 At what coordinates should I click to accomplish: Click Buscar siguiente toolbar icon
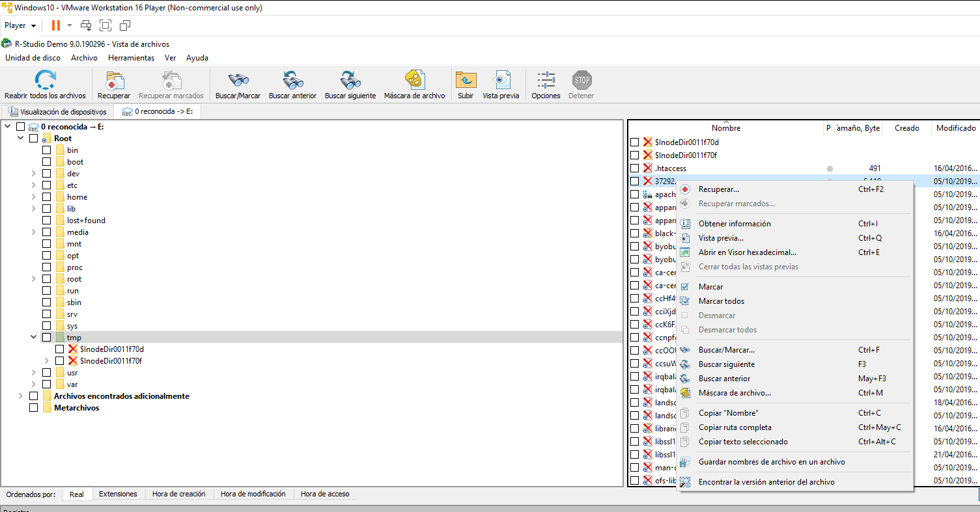tap(350, 80)
